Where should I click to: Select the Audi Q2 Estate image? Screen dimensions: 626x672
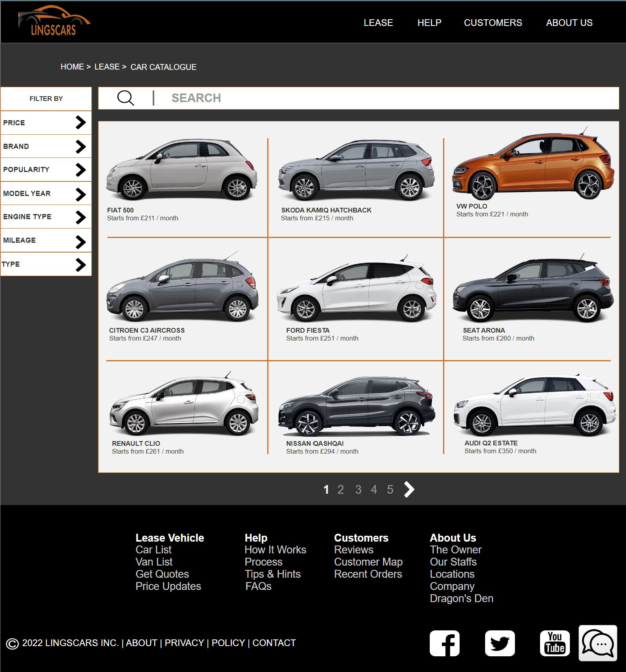pos(534,405)
